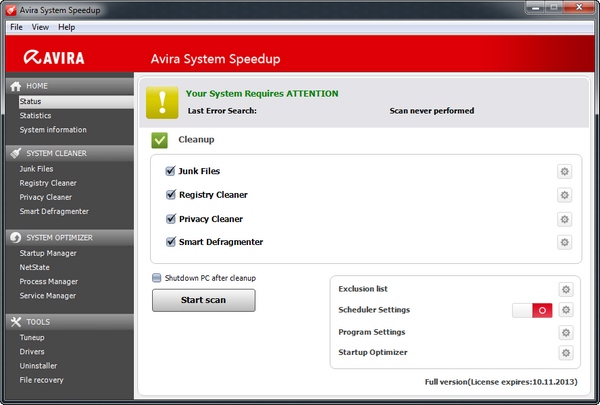The height and width of the screenshot is (405, 600).
Task: Open settings gear for Junk Files
Action: (564, 171)
